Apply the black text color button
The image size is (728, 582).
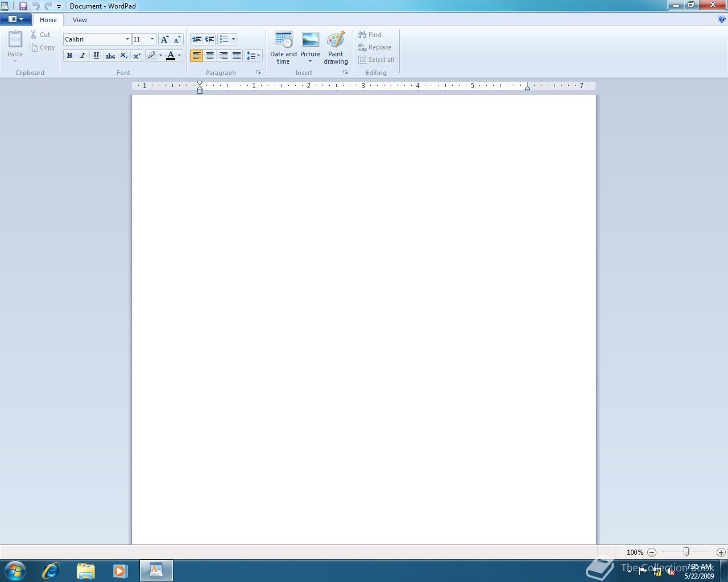pos(170,55)
